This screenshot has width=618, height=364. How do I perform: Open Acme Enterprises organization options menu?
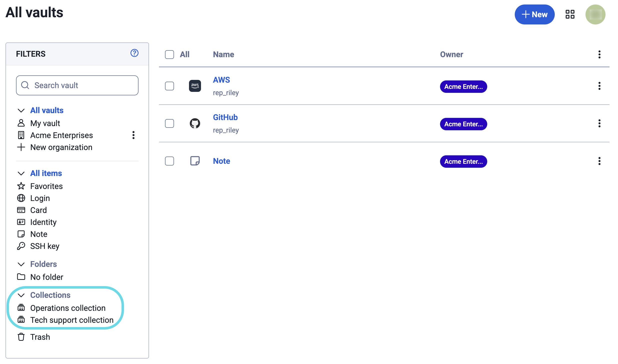(133, 135)
